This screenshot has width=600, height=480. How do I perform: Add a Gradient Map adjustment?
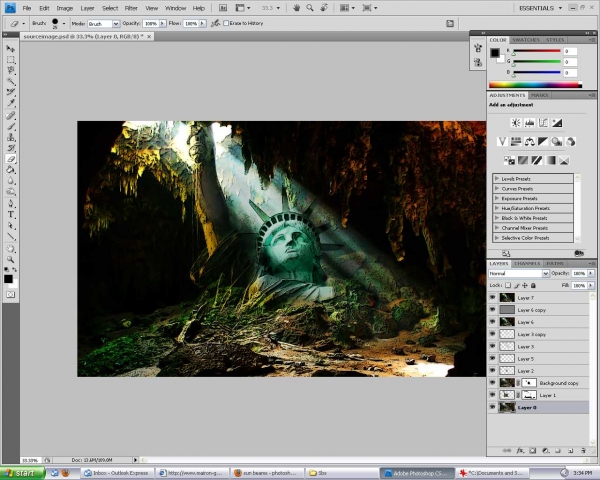tap(550, 160)
